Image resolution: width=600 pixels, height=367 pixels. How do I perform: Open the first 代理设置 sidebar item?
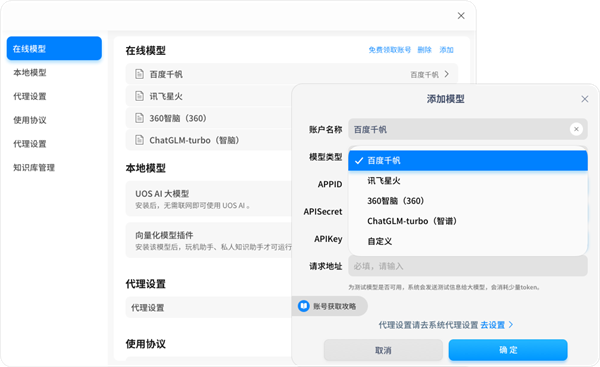30,96
